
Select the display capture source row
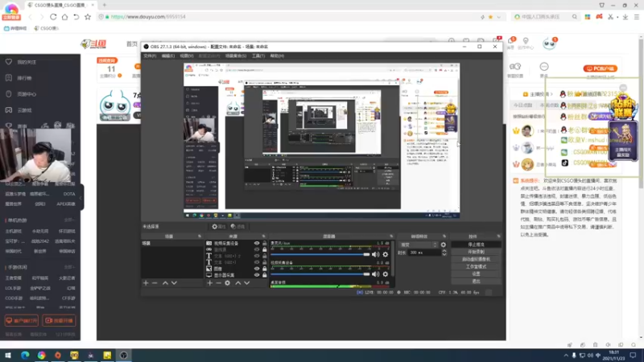pos(236,275)
